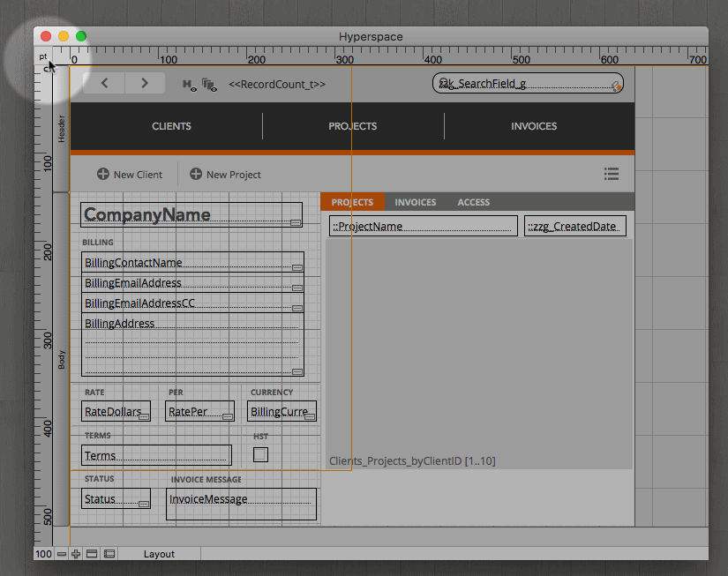The height and width of the screenshot is (576, 728).
Task: Click the badge icon on CompanyName field
Action: coord(296,223)
